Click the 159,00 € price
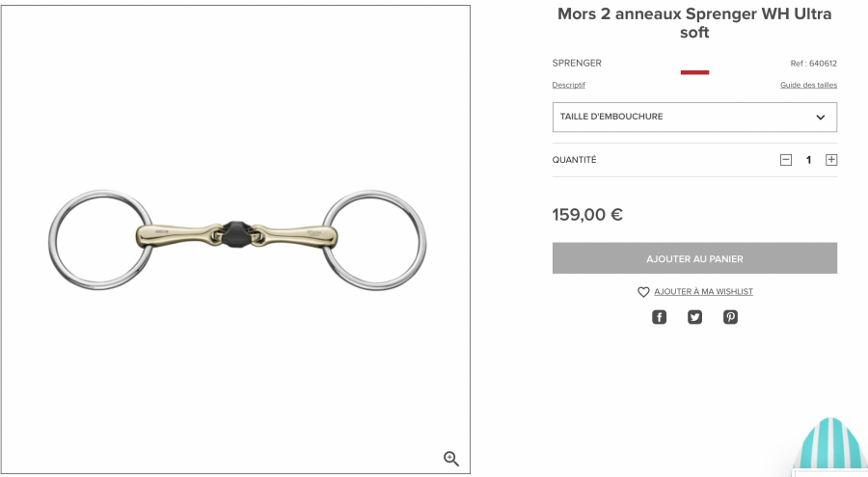Viewport: 868px width, 477px height. click(587, 215)
